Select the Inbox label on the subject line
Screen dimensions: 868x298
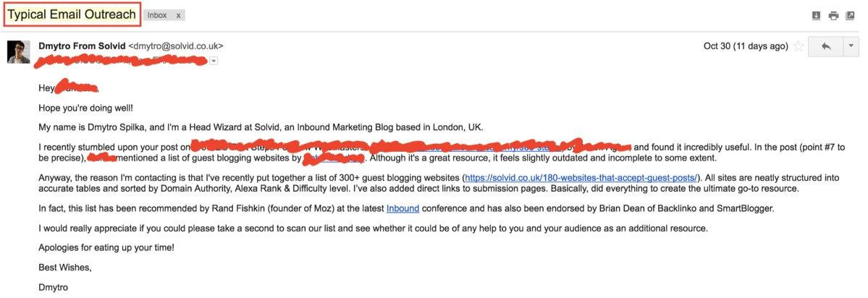[x=157, y=15]
